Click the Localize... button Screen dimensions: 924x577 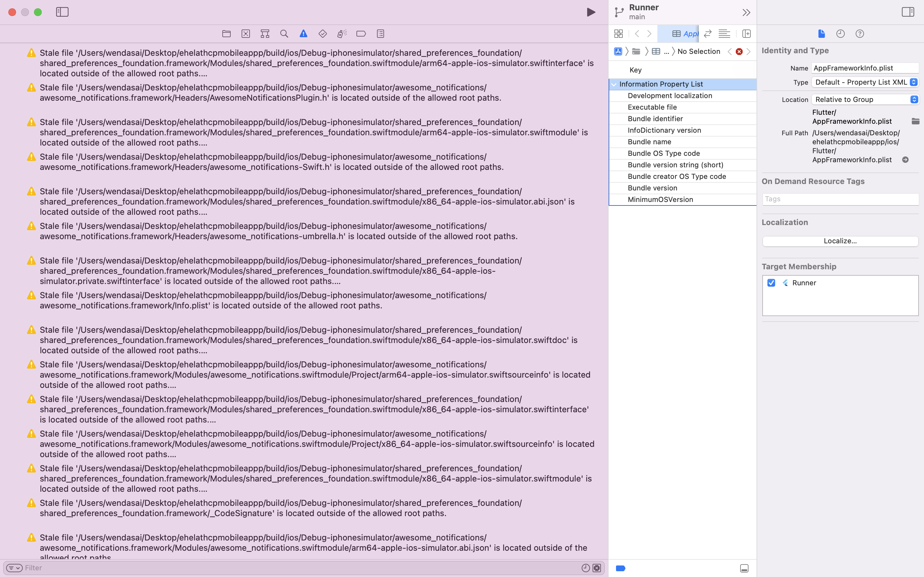(x=840, y=241)
